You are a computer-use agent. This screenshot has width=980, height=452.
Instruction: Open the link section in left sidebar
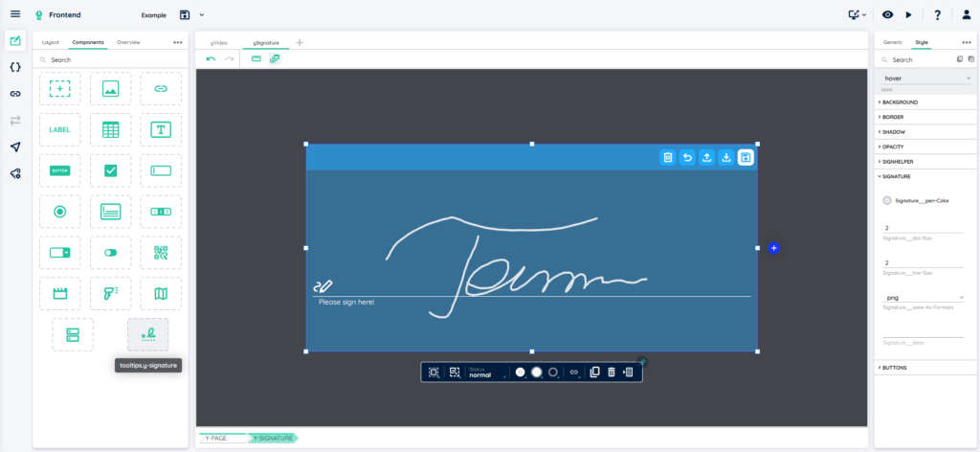(15, 94)
